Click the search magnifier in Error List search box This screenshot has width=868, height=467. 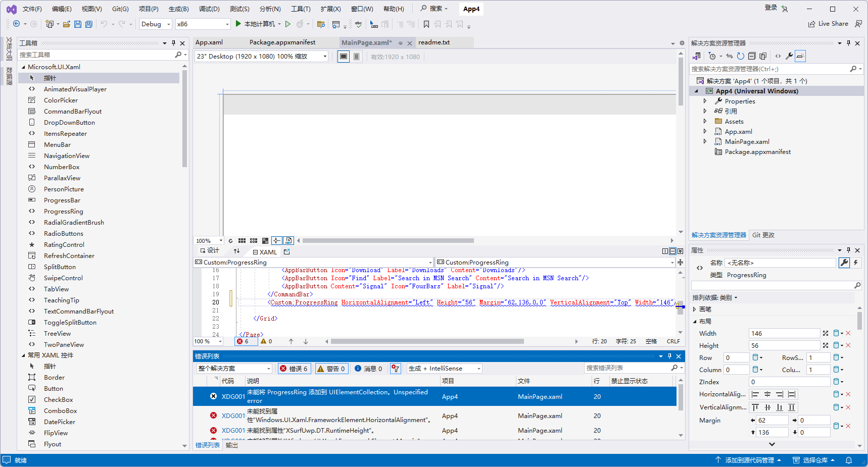[674, 368]
